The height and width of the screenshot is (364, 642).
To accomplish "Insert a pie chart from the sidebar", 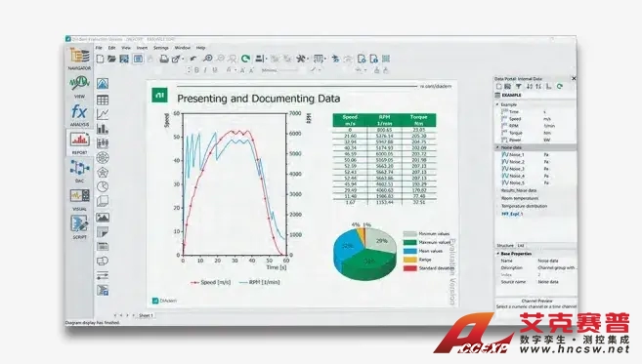I will point(103,187).
